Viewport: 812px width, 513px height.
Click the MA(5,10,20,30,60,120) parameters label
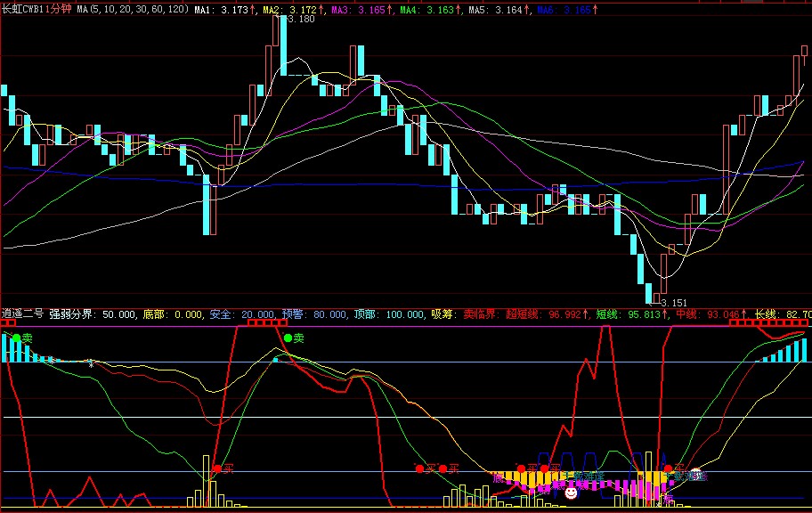click(133, 8)
